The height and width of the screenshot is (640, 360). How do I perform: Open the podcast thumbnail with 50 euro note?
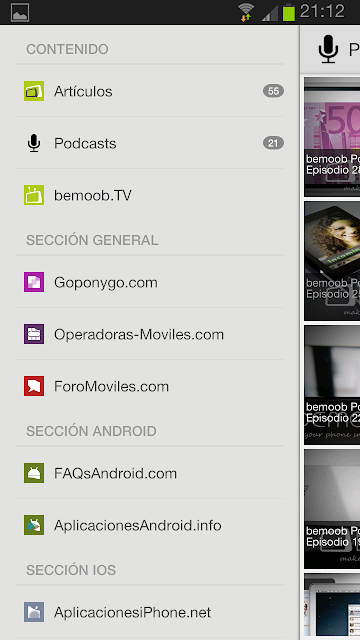tap(332, 137)
